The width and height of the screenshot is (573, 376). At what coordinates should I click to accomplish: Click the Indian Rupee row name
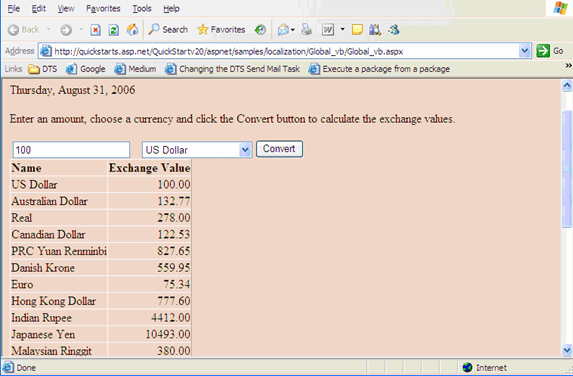[41, 318]
